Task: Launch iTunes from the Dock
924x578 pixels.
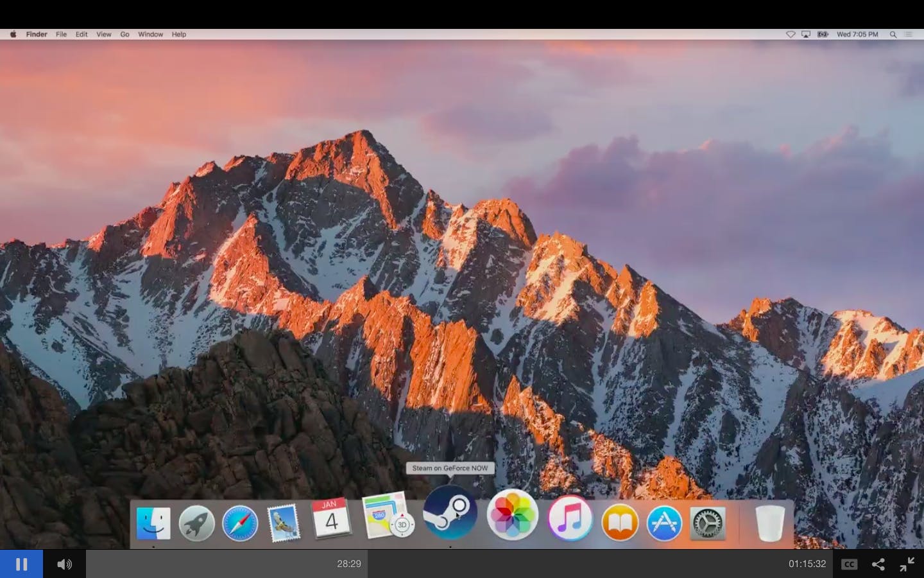Action: point(570,518)
